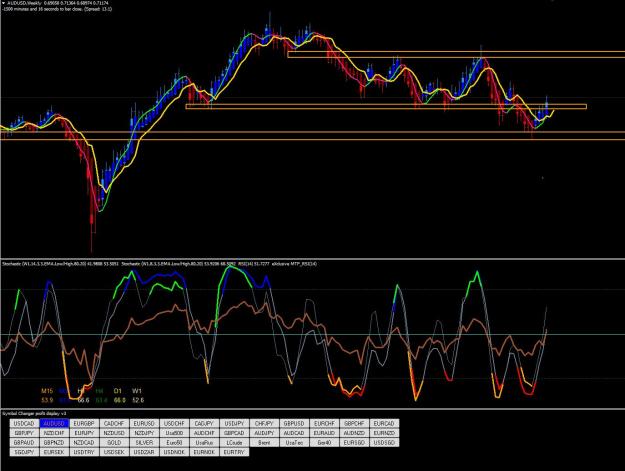Open EURSEK in the chart
The height and width of the screenshot is (471, 625).
click(54, 452)
